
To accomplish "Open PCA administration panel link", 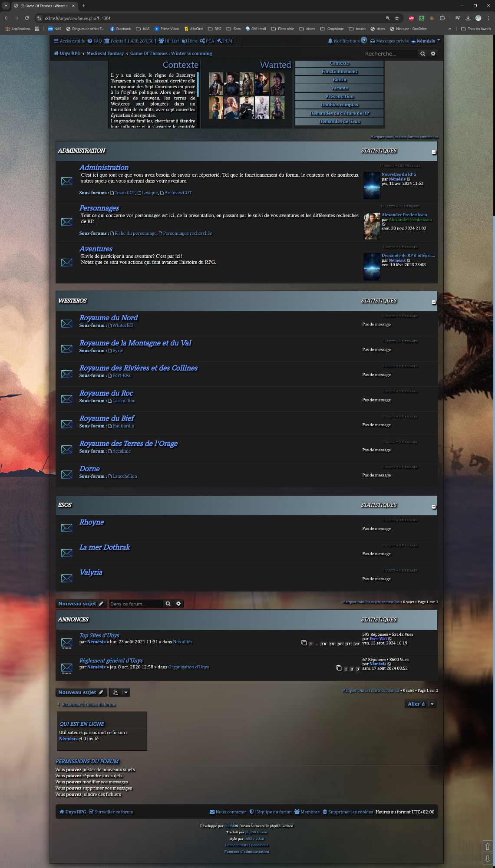I will coord(207,41).
